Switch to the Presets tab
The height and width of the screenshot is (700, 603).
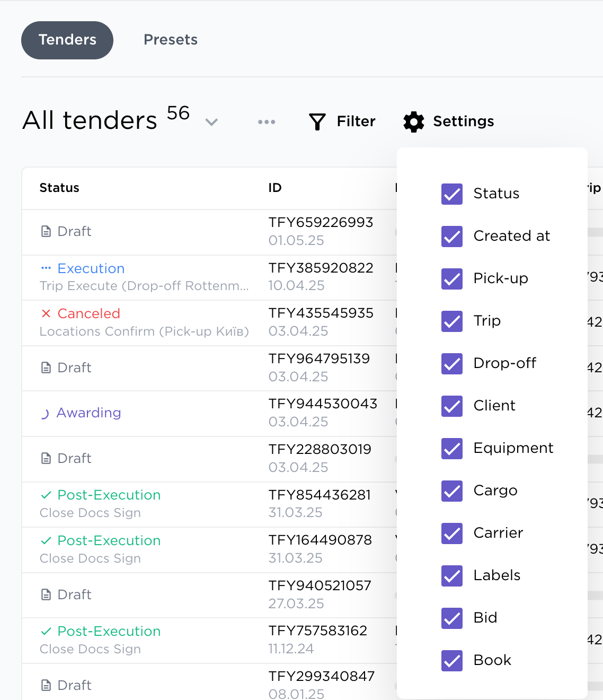click(171, 40)
